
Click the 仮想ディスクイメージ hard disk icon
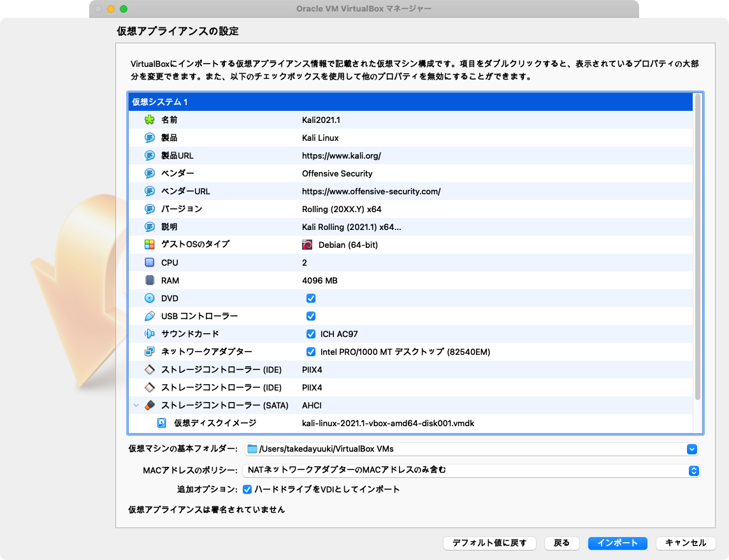click(x=161, y=423)
